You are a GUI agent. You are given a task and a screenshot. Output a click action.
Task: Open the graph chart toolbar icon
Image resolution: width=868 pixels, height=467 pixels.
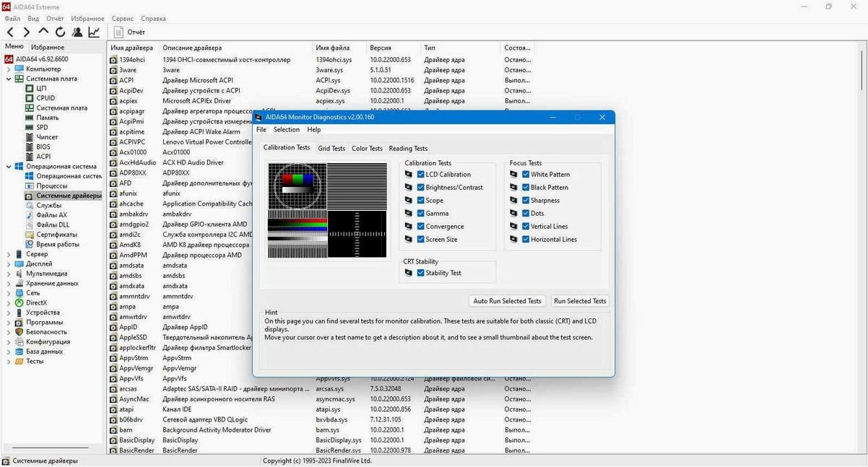94,32
